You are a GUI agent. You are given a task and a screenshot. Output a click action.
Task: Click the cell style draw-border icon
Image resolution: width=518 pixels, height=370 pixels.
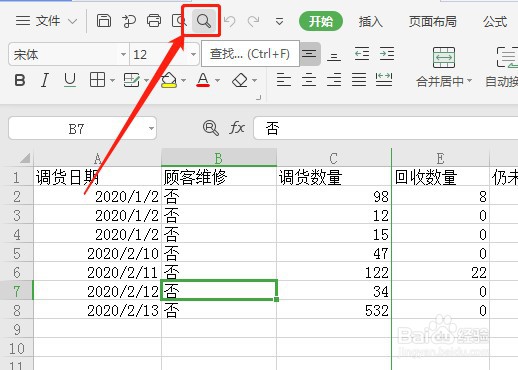[x=131, y=80]
